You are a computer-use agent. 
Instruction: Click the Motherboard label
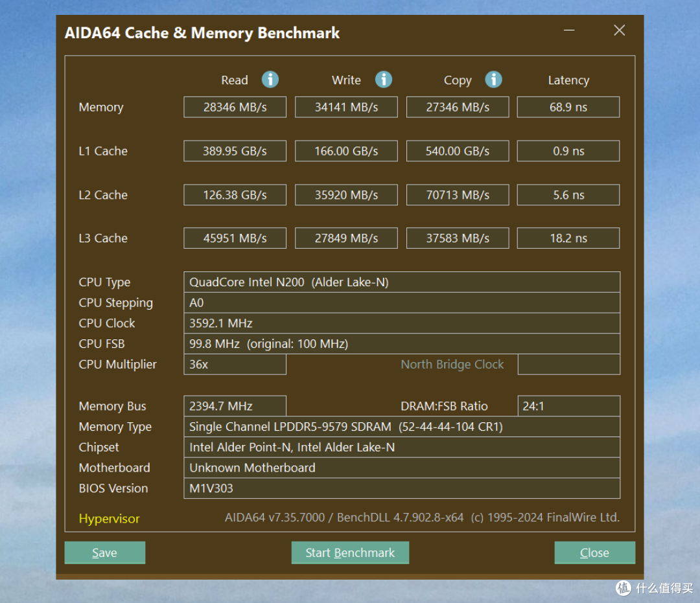click(114, 468)
